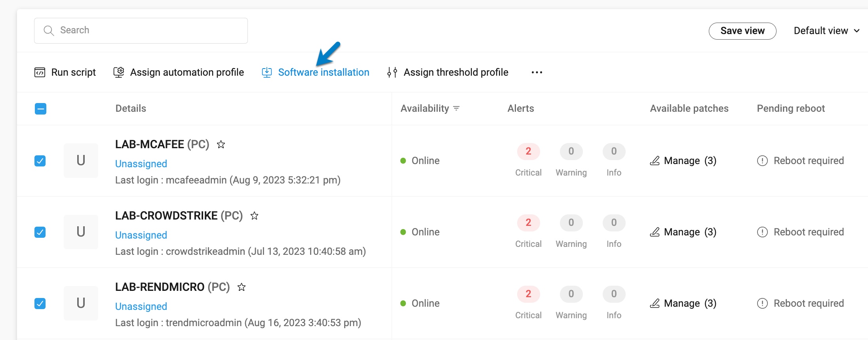Image resolution: width=868 pixels, height=340 pixels.
Task: Click Unassigned link under LAB-CROWDSTRIKE
Action: click(141, 235)
